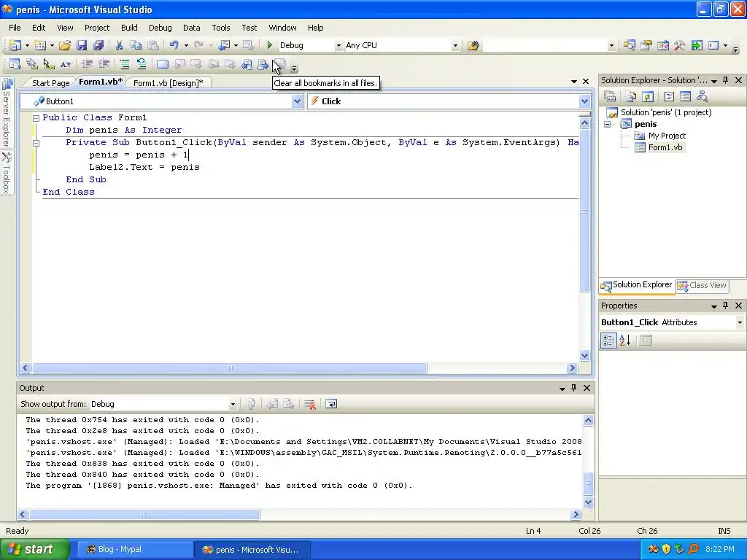Toggle Word Wrap in Output window
Image resolution: width=747 pixels, height=560 pixels.
331,404
